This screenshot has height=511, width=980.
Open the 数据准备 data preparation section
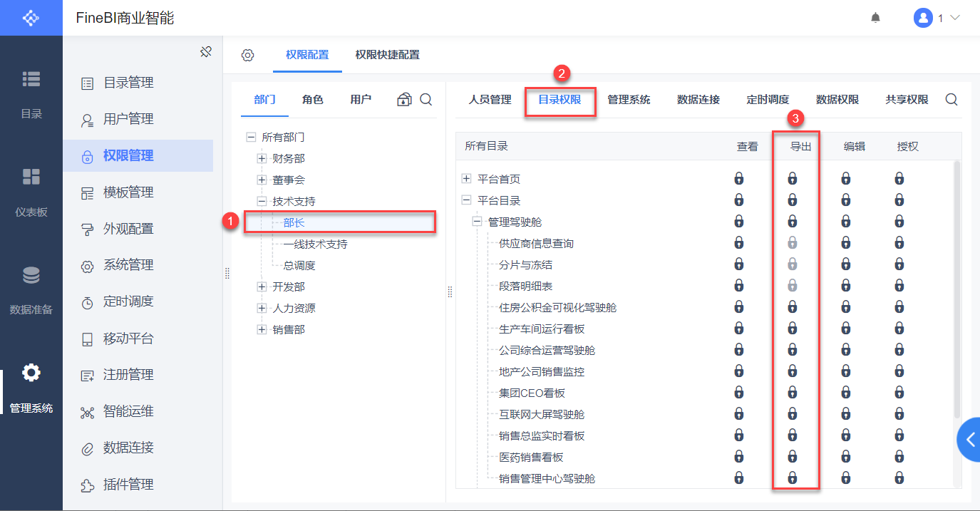point(31,289)
